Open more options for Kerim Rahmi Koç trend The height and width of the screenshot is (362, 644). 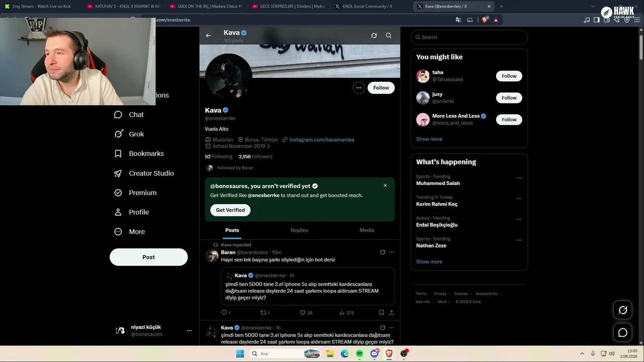519,199
